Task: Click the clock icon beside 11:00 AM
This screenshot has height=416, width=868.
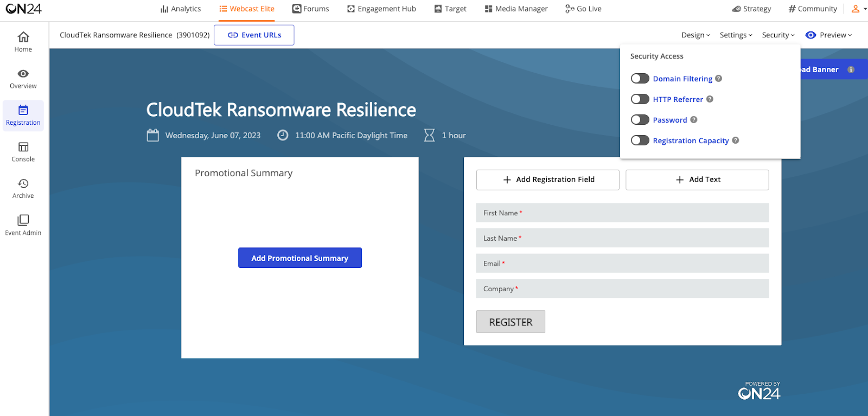Action: [x=283, y=135]
